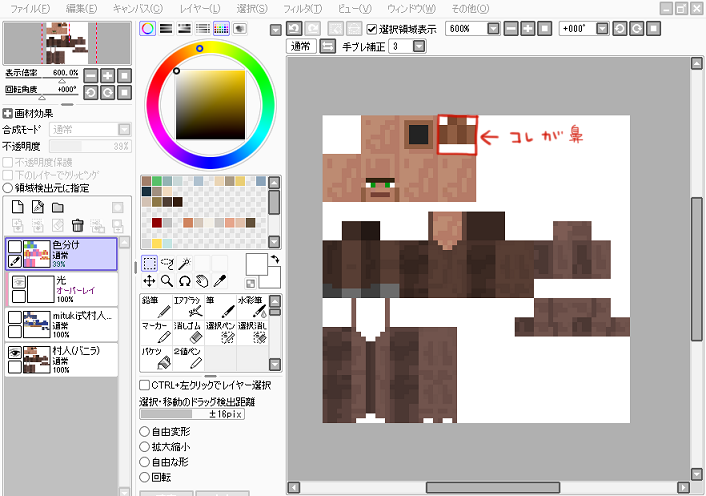
Task: Choose the バケツ bucket fill tool
Action: [x=156, y=358]
